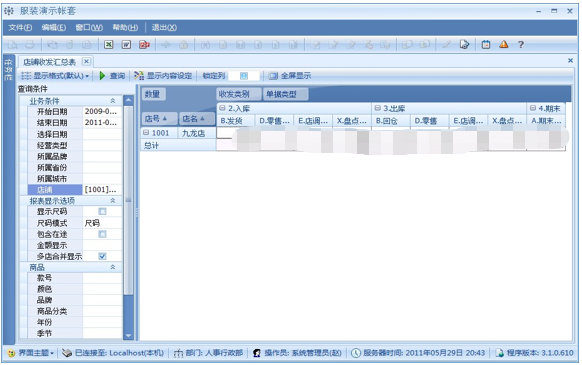Select the 所属省份 condition row

coord(75,167)
